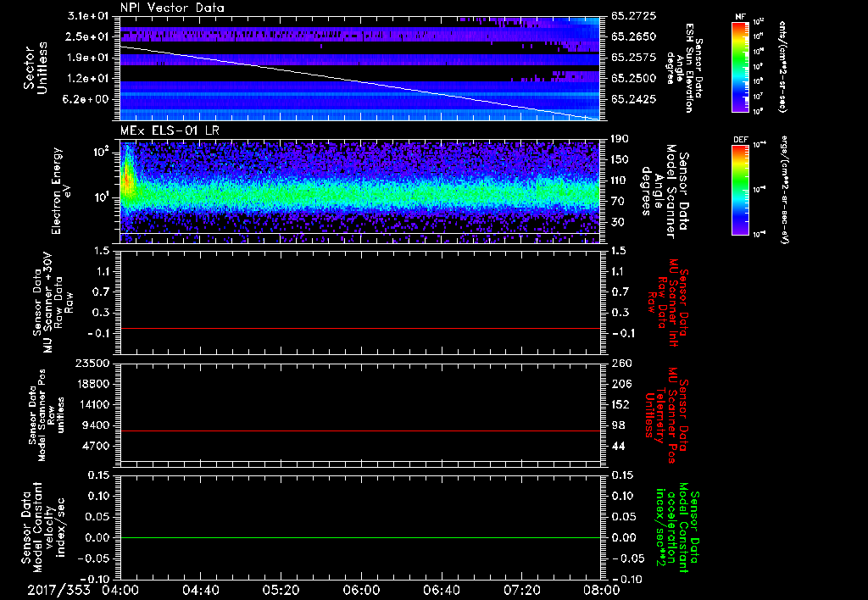Click the 2017/353 date label
The width and height of the screenshot is (868, 600).
coord(58,590)
